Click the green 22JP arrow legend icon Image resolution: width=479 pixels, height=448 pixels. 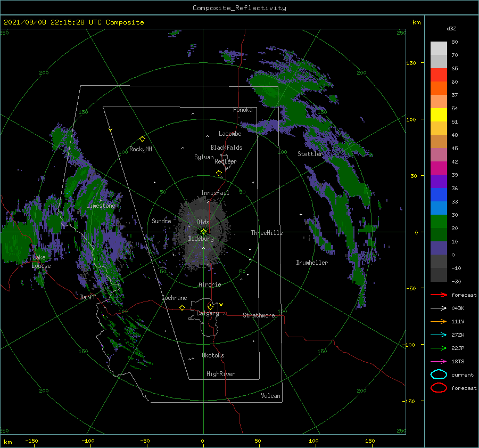click(439, 348)
